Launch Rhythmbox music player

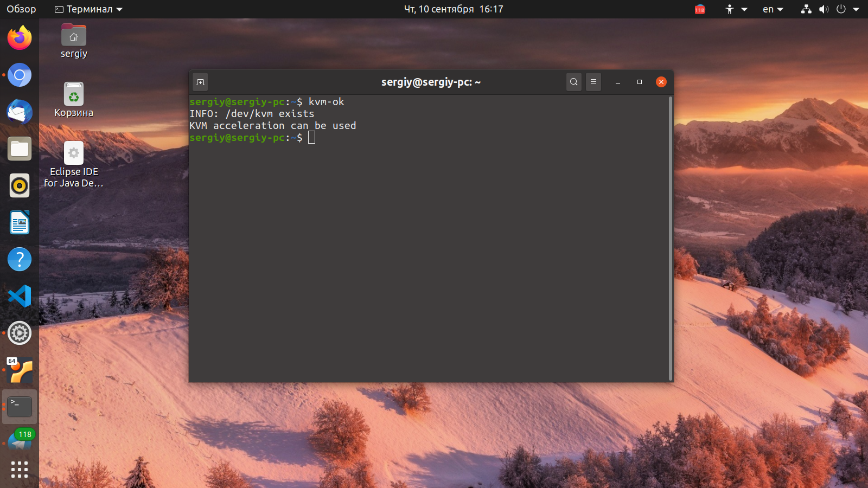[x=20, y=185]
